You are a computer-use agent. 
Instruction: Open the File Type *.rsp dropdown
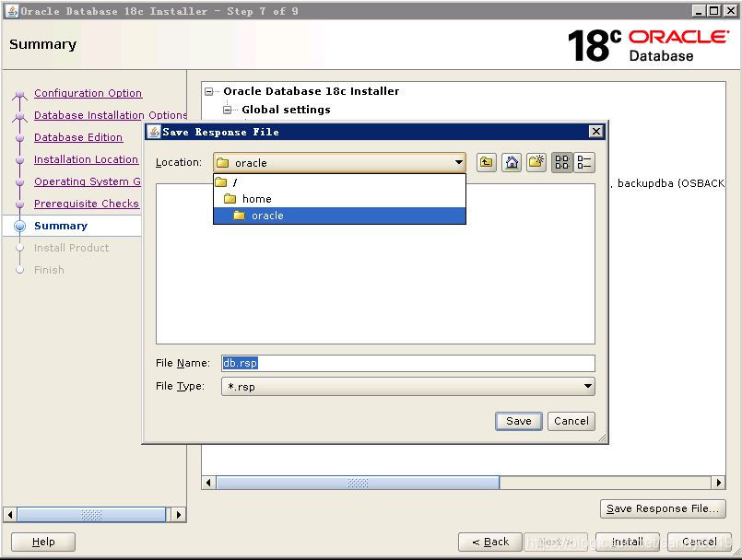pos(408,387)
